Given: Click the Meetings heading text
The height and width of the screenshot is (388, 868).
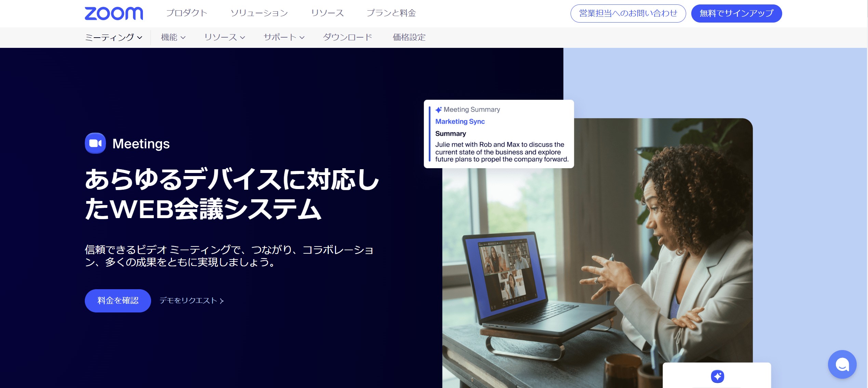Looking at the screenshot, I should pyautogui.click(x=141, y=144).
